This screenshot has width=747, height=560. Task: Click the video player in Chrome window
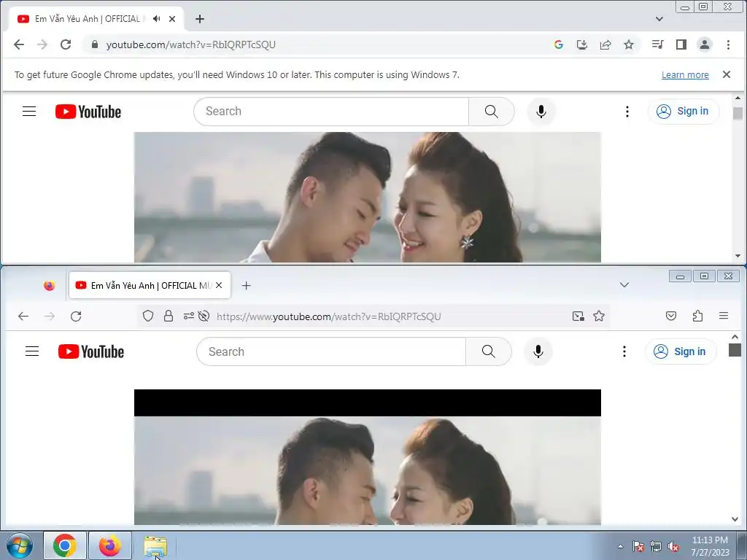point(368,197)
